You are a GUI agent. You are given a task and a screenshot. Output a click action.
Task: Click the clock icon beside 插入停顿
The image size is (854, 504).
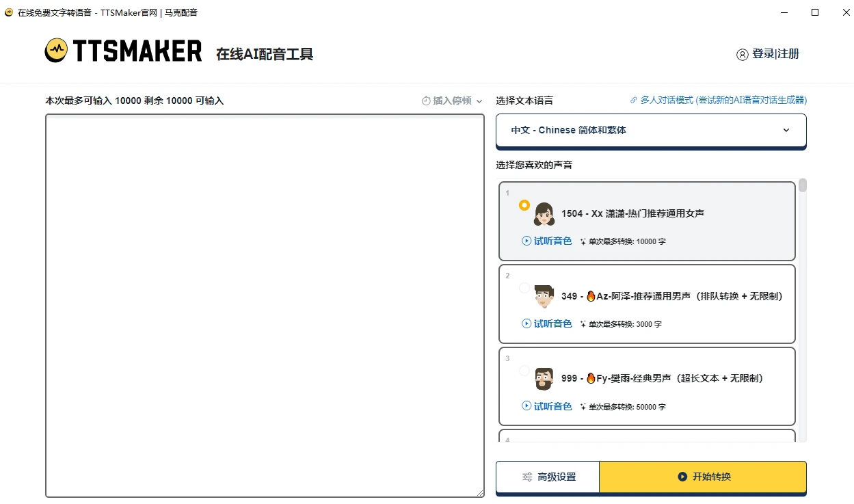[425, 101]
